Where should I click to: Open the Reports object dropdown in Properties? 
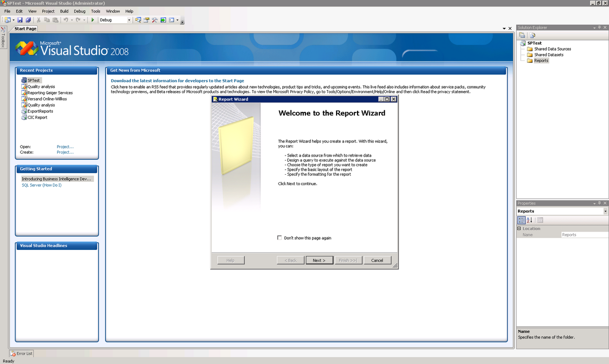[x=606, y=211]
